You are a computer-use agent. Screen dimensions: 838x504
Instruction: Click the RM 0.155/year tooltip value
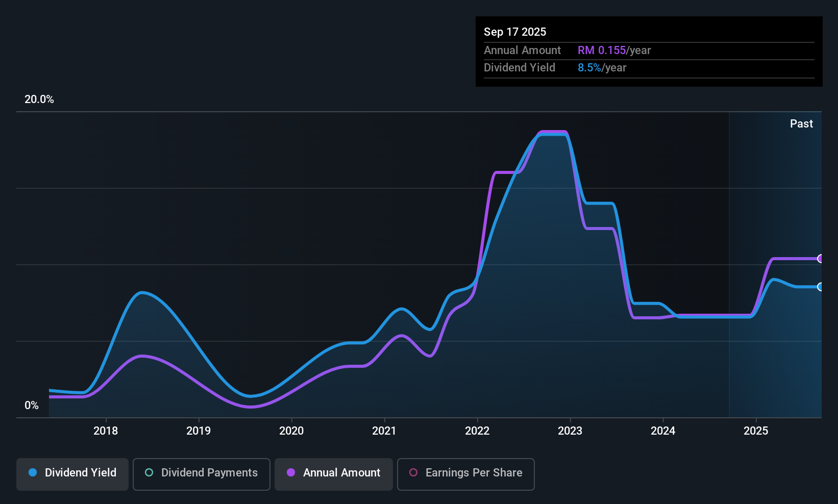(614, 51)
